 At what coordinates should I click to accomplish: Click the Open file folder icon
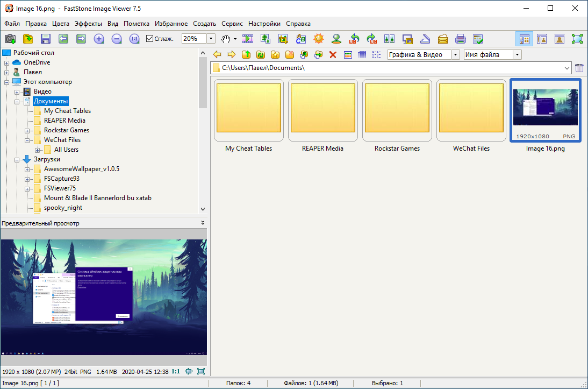pos(28,39)
